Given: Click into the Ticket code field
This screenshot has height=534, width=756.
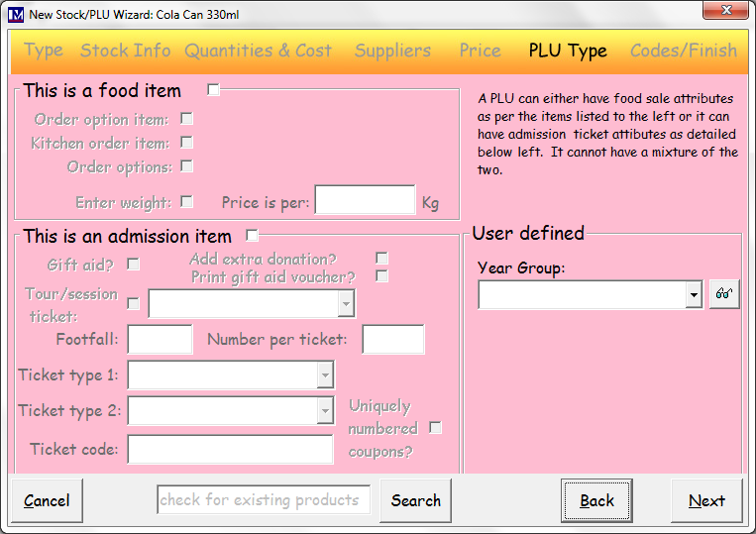Looking at the screenshot, I should 231,449.
